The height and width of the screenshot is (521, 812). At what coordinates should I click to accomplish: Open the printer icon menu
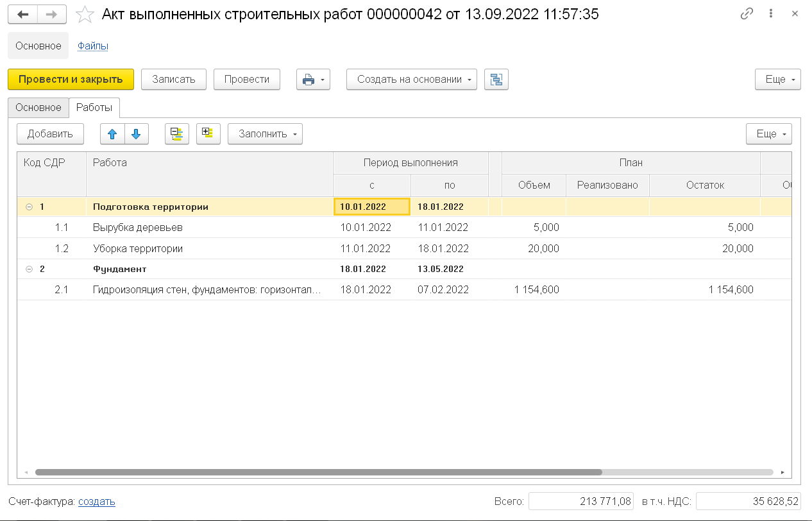point(313,80)
